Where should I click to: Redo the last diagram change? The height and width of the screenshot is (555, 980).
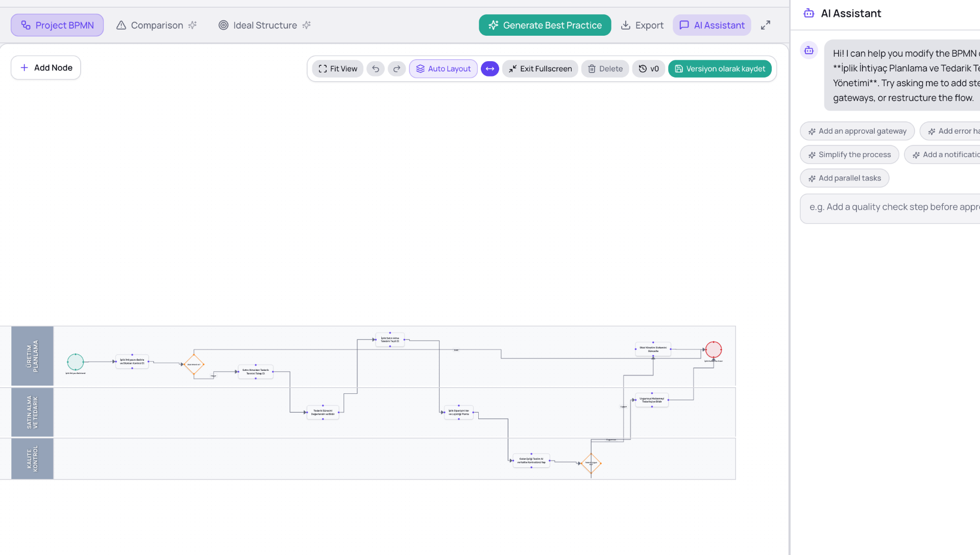[x=397, y=69]
